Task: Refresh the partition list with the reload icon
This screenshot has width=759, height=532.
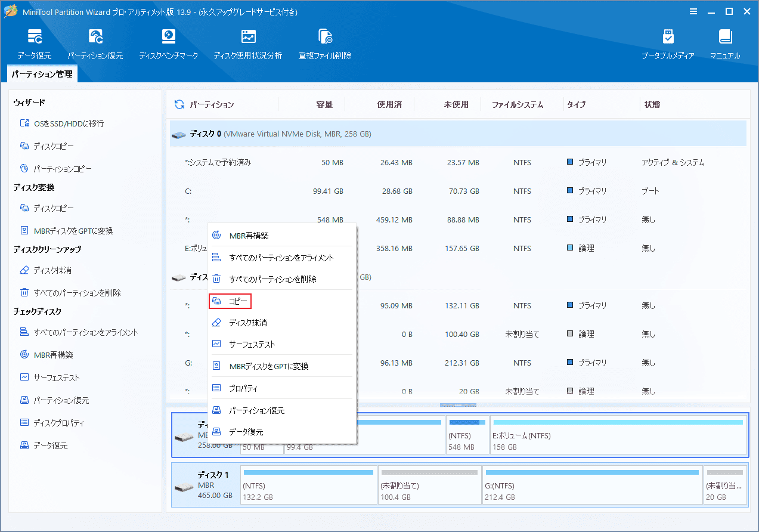Action: pos(179,104)
